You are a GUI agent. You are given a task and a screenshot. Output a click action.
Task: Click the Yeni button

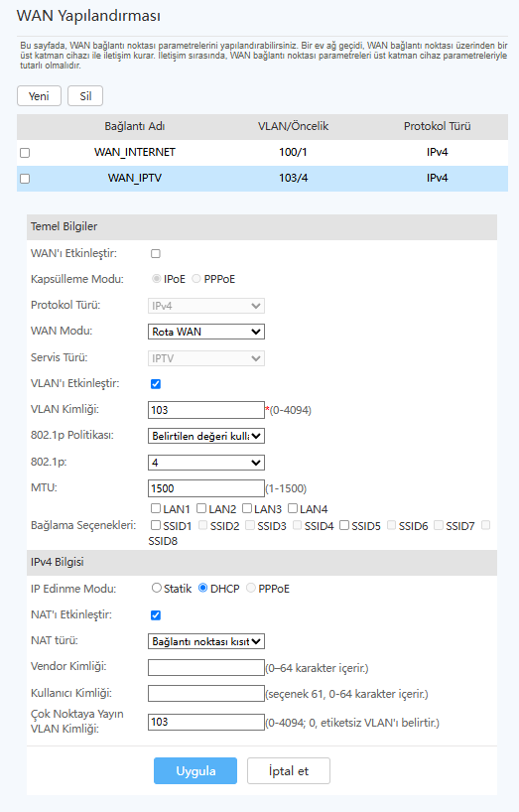[x=39, y=96]
